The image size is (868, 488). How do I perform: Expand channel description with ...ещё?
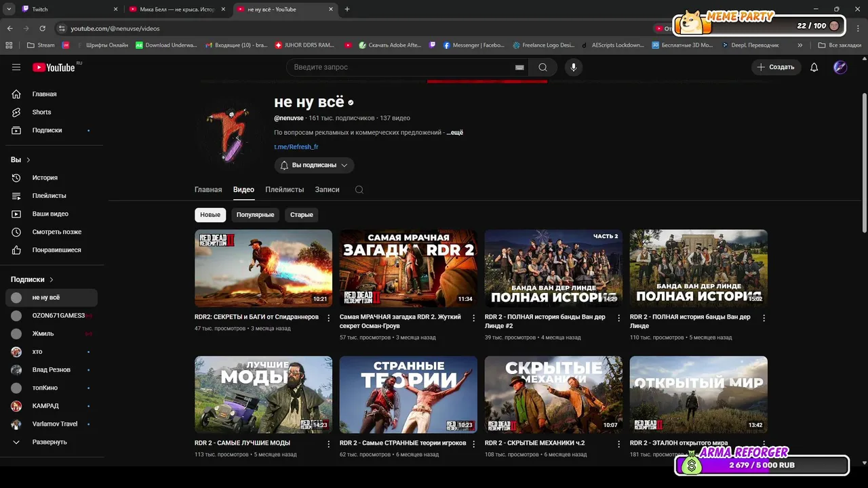455,133
